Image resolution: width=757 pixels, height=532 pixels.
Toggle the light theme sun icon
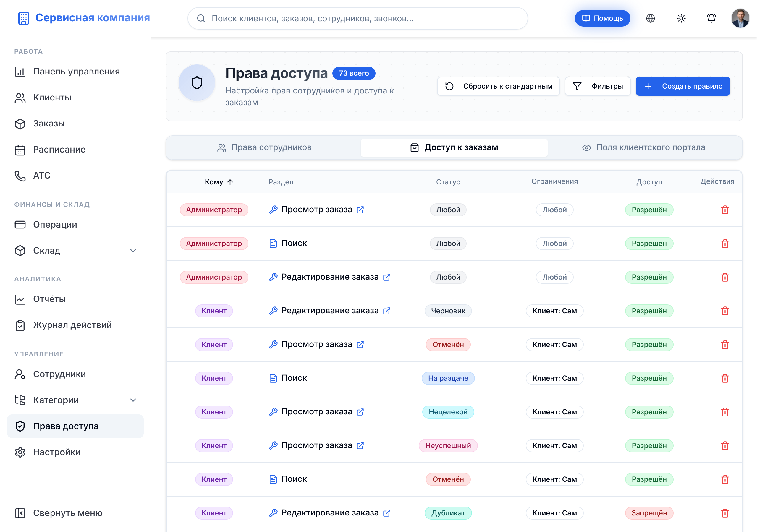point(681,18)
